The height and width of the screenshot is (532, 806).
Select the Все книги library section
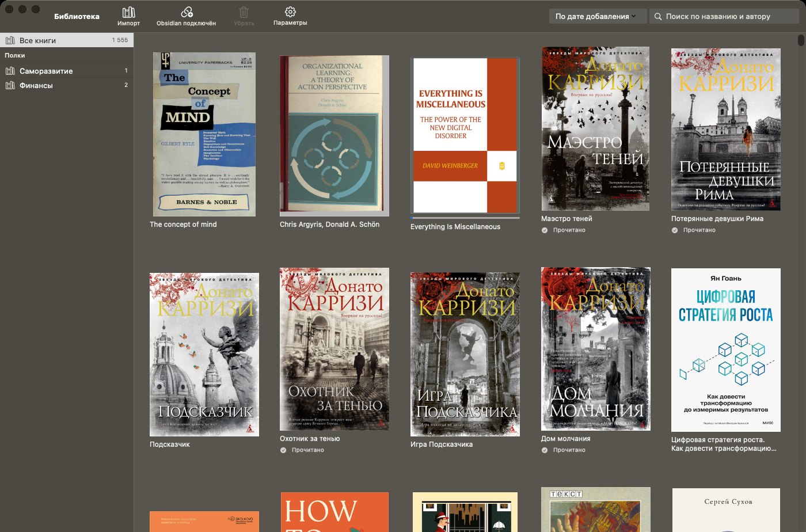67,40
